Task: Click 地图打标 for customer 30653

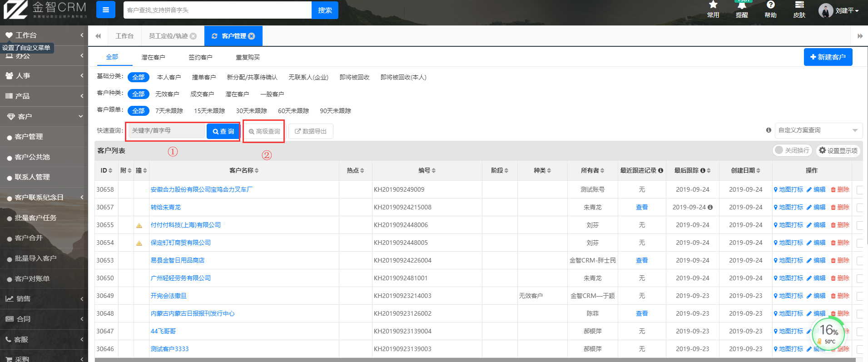Action: (788, 260)
